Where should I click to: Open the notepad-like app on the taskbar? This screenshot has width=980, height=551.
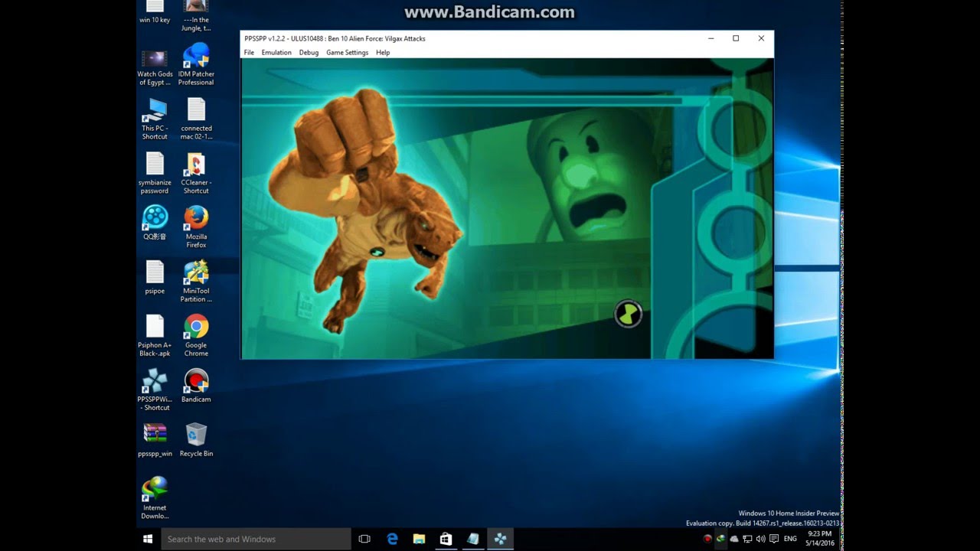click(x=473, y=539)
